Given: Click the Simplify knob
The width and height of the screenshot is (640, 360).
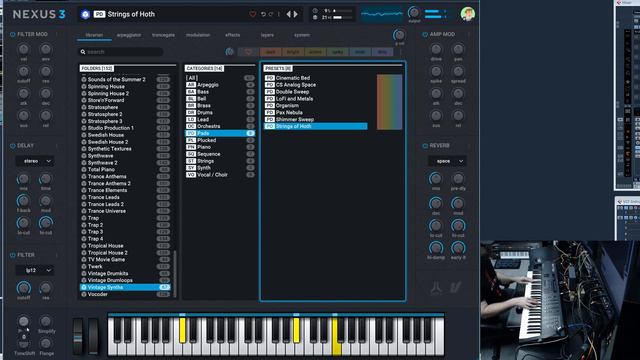Looking at the screenshot, I should (46, 321).
